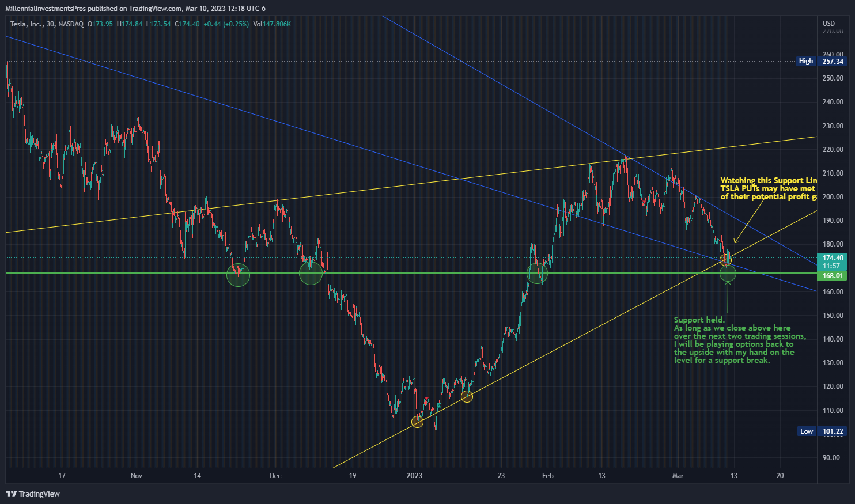Click the 'Nov' date label on time axis
Image resolution: width=855 pixels, height=504 pixels.
(137, 476)
